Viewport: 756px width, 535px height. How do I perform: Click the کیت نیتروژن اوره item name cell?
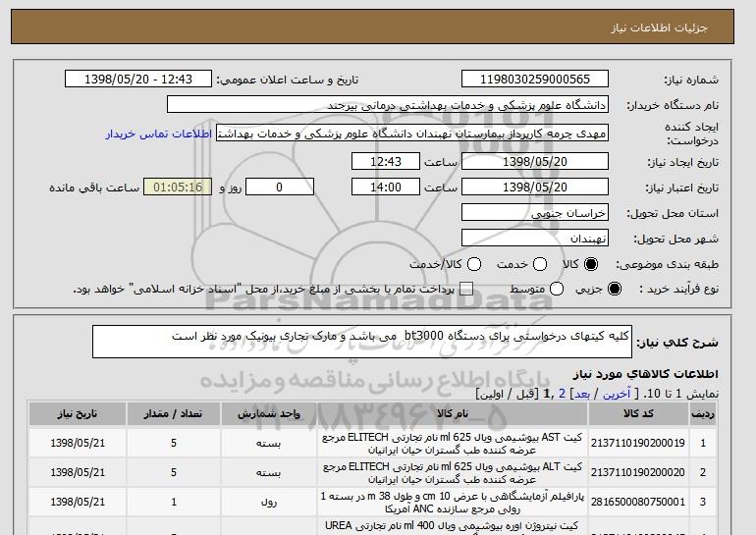[453, 526]
